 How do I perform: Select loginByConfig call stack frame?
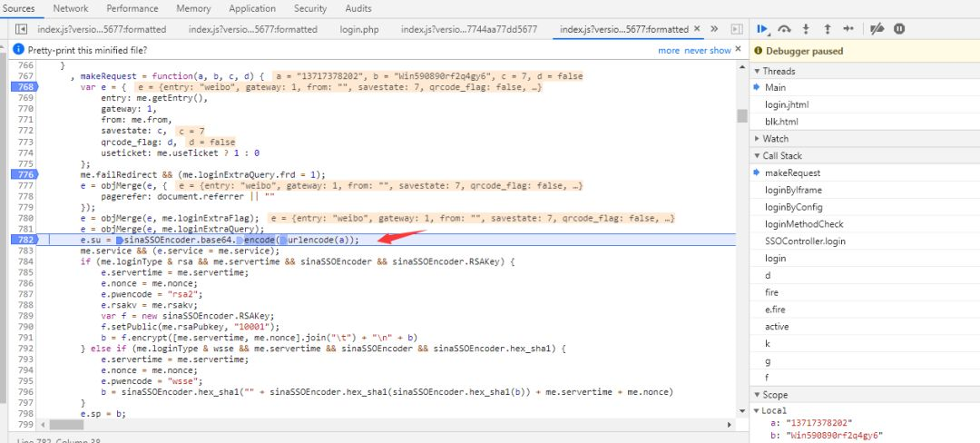(x=794, y=207)
